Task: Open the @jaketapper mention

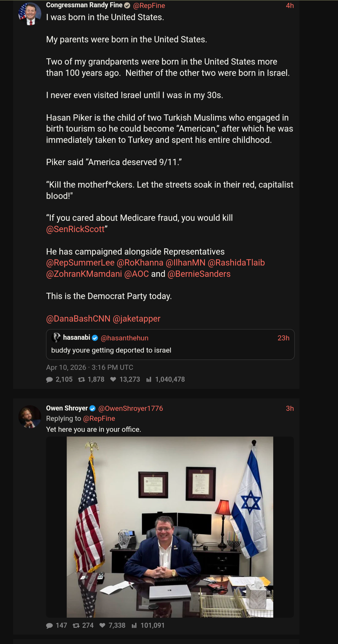Action: click(x=136, y=319)
